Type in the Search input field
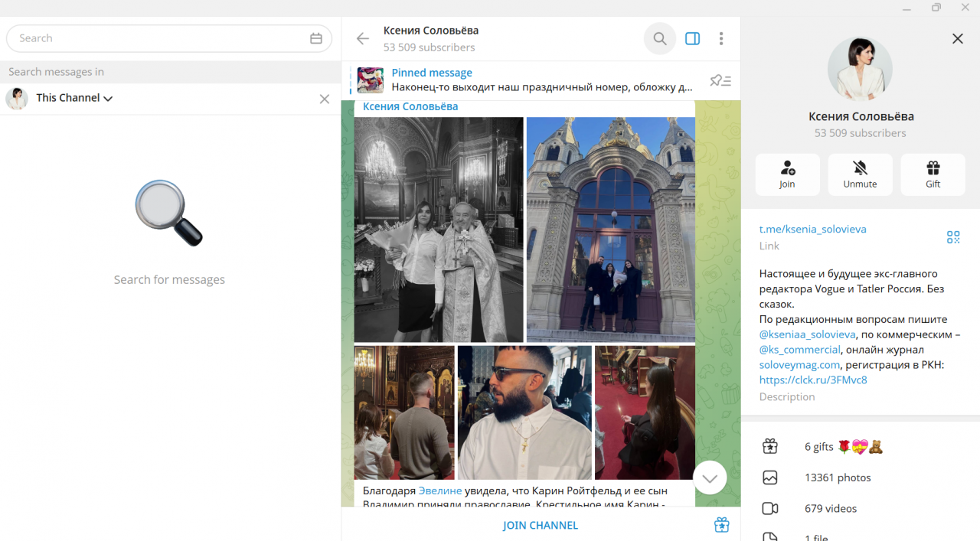Image resolution: width=980 pixels, height=541 pixels. click(157, 38)
